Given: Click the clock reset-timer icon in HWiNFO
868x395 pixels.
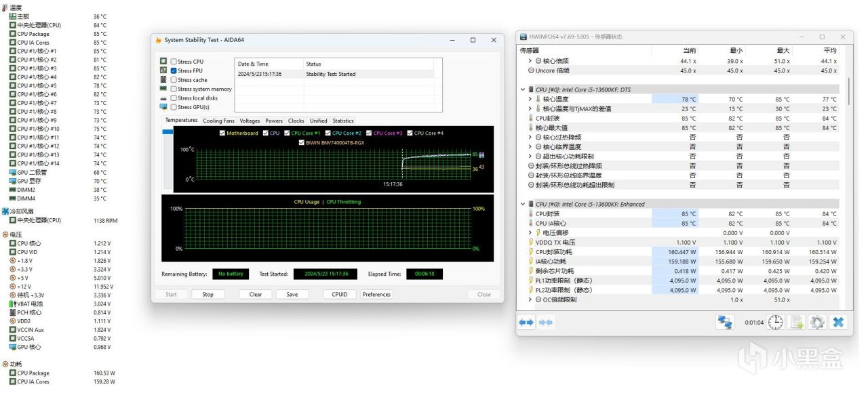Looking at the screenshot, I should pos(775,323).
